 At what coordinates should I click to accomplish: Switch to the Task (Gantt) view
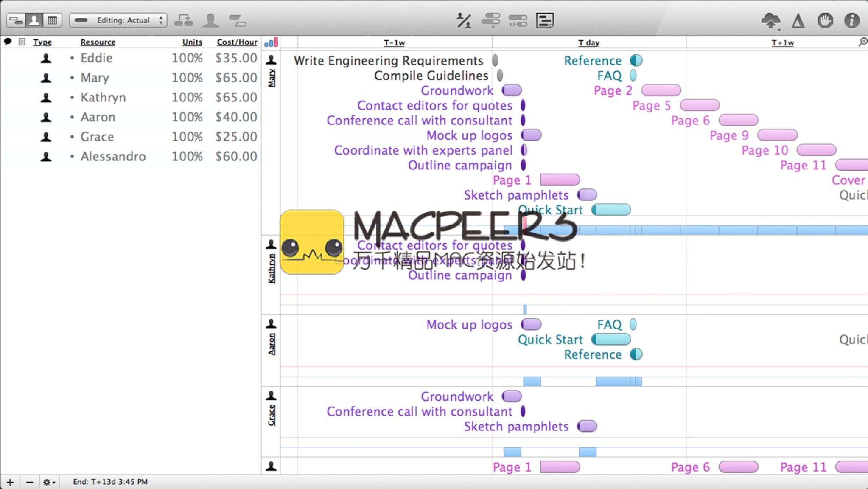tap(16, 20)
